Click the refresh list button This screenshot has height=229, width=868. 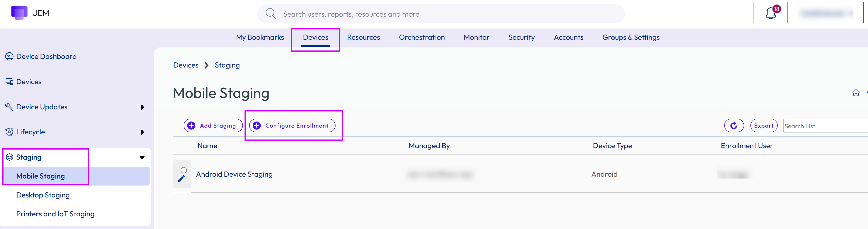(x=734, y=125)
